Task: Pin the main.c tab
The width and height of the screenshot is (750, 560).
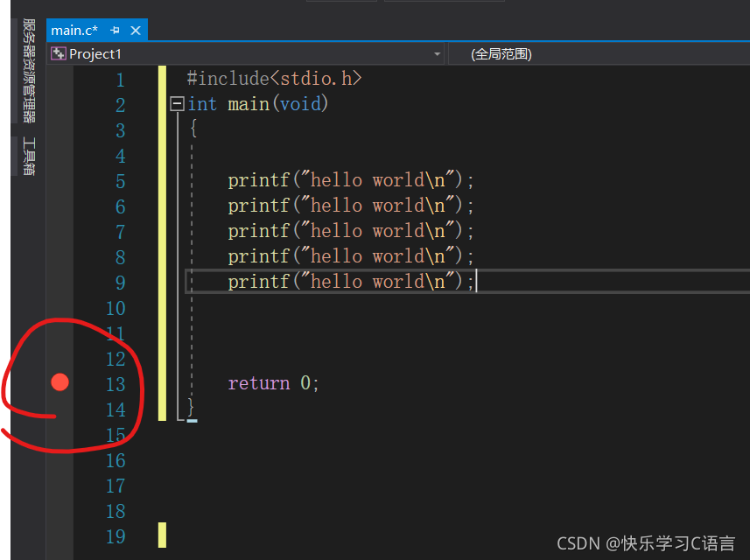Action: pyautogui.click(x=115, y=31)
